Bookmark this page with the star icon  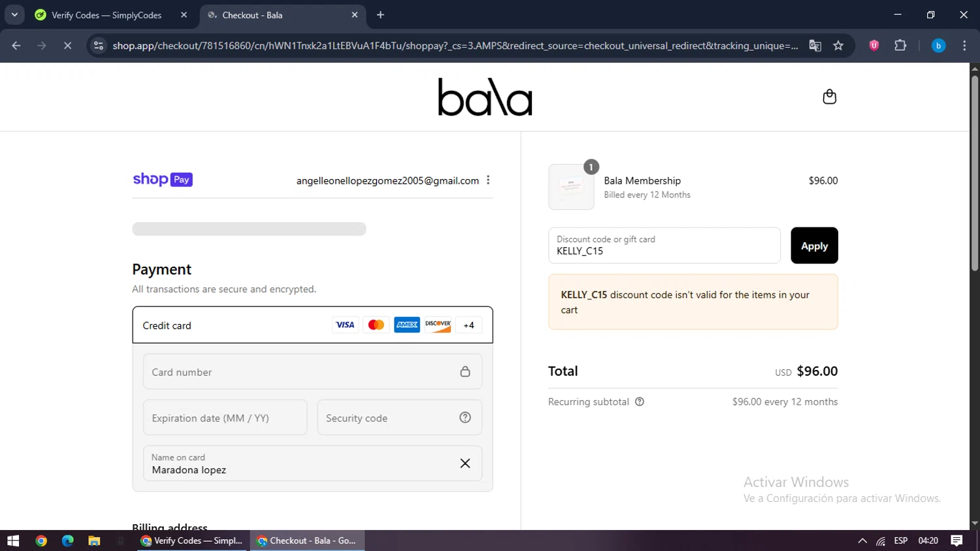(x=838, y=46)
